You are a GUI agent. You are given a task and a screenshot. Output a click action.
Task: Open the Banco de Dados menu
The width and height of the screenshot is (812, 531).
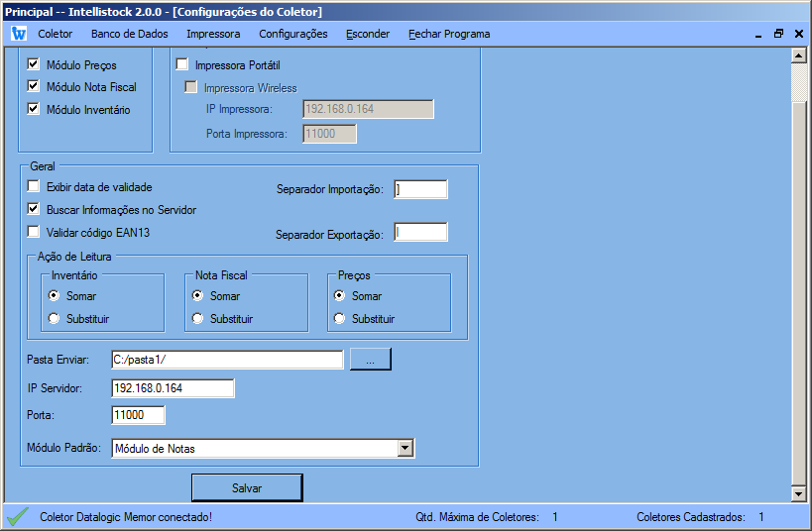(x=130, y=34)
